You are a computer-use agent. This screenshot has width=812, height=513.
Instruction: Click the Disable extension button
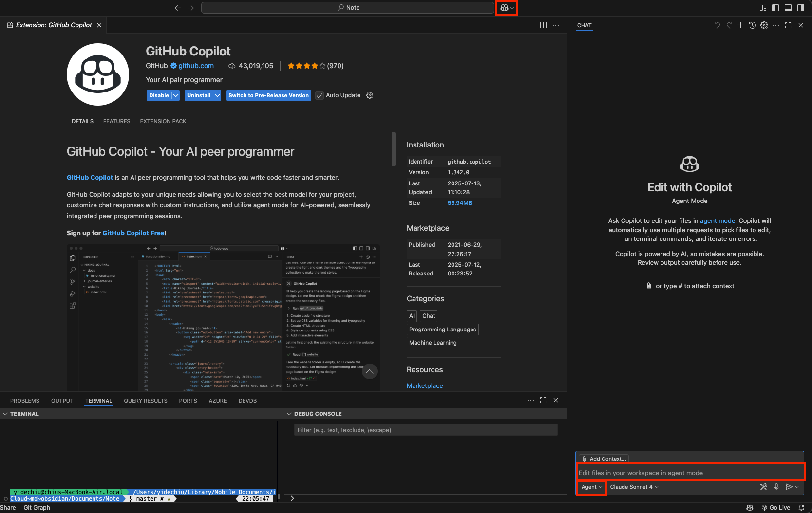(x=159, y=95)
